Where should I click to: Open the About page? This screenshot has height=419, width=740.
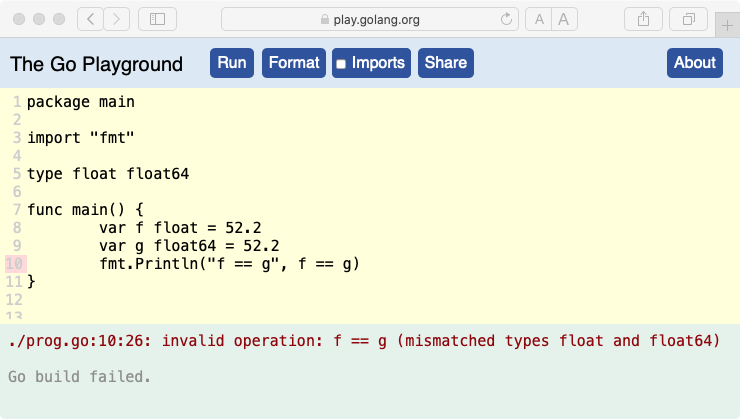pos(695,63)
